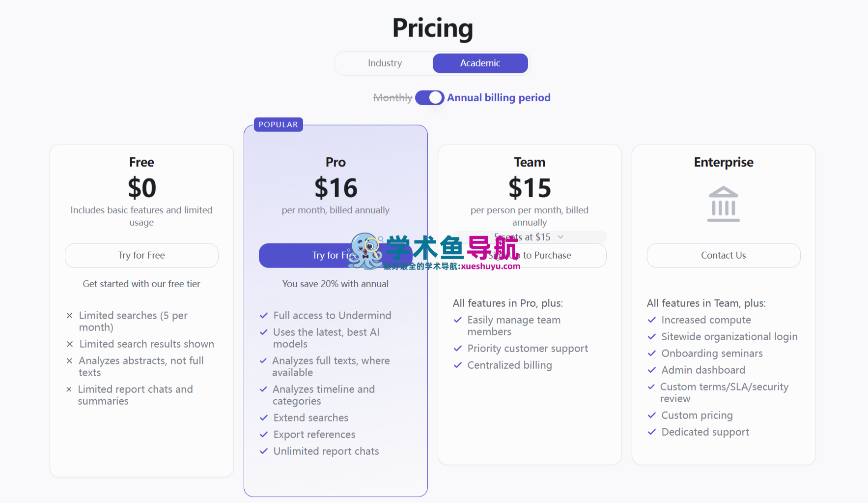Click X icon beside Limited search results shown
The width and height of the screenshot is (868, 503).
tap(70, 344)
